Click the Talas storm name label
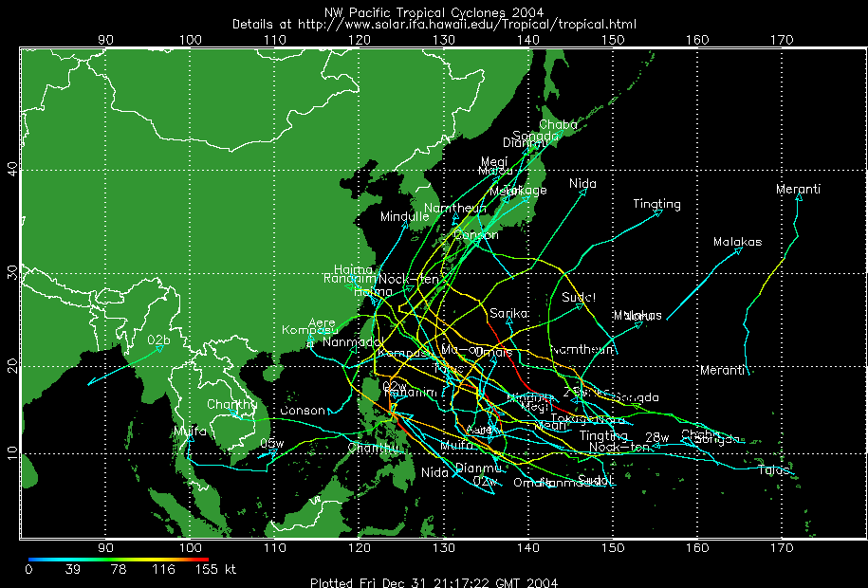 click(x=774, y=469)
